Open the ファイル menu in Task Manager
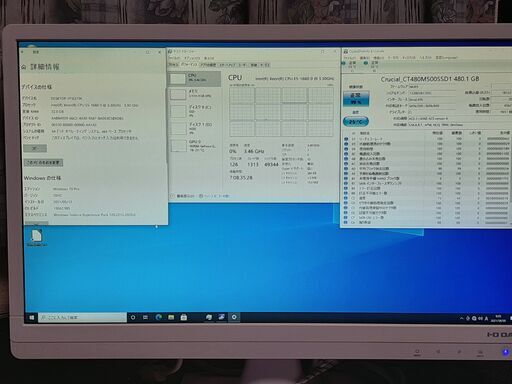The height and width of the screenshot is (384, 512). coord(174,58)
